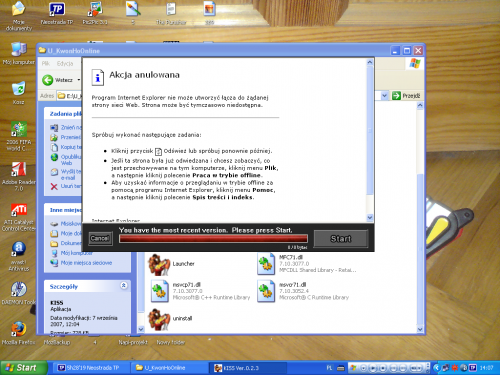The height and width of the screenshot is (375, 500).
Task: Click the Przejdź go button
Action: point(406,96)
